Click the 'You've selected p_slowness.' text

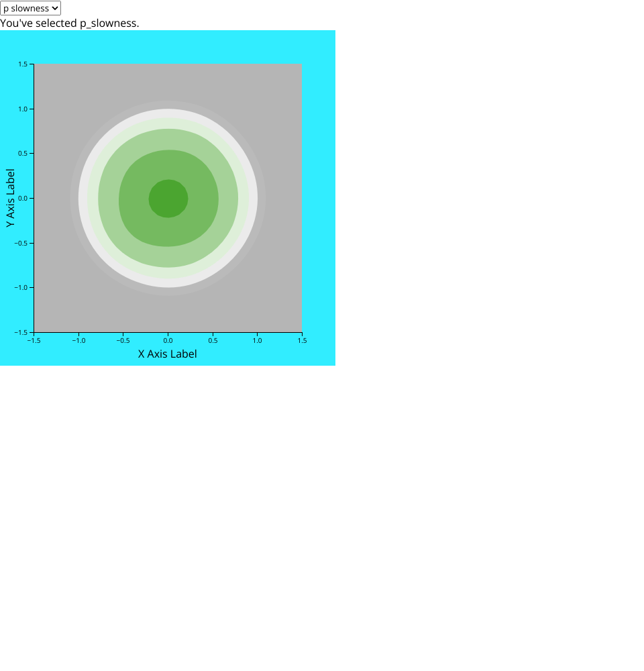click(x=70, y=23)
